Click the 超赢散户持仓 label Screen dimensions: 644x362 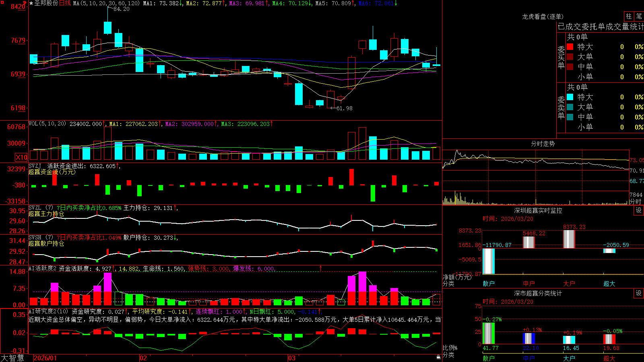[x=46, y=243]
